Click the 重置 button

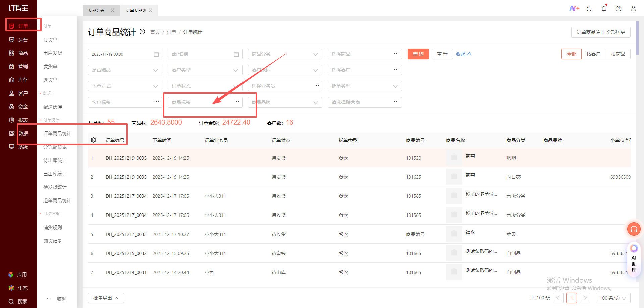click(442, 54)
